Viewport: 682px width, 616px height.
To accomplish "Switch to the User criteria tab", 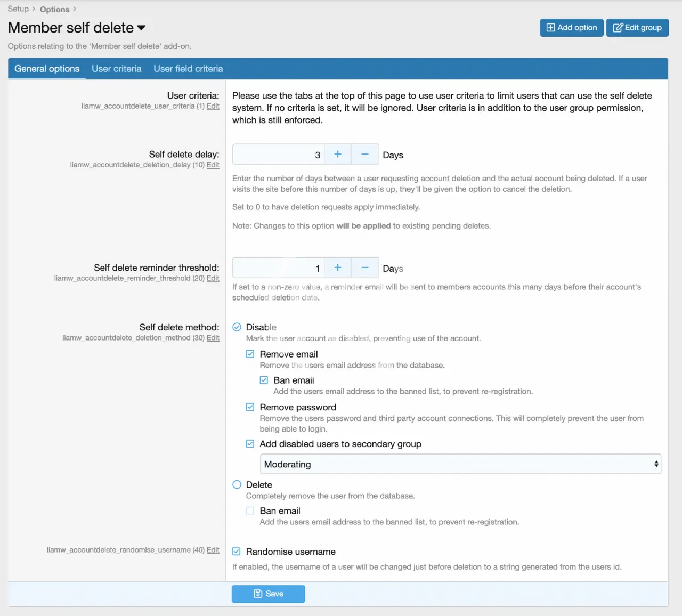I will click(116, 69).
